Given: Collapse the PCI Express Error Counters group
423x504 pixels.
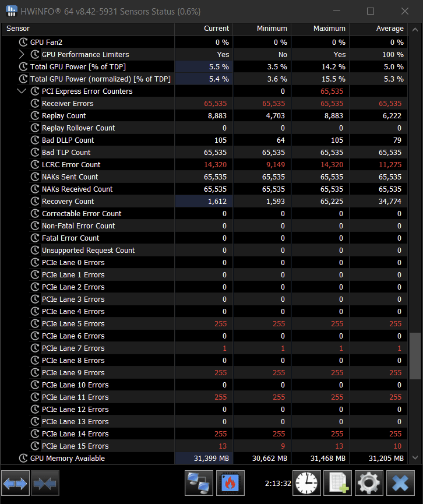Looking at the screenshot, I should click(22, 91).
